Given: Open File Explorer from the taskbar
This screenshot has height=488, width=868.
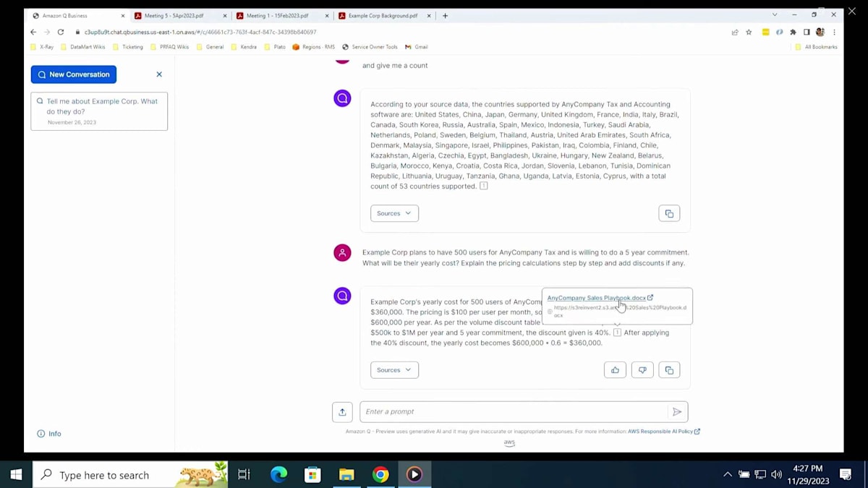Looking at the screenshot, I should pos(346,475).
